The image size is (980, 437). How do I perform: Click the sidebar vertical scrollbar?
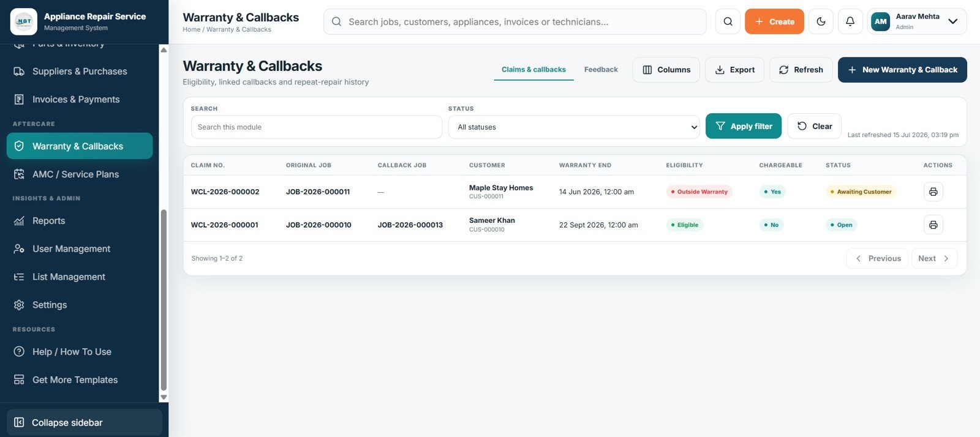pos(164,300)
